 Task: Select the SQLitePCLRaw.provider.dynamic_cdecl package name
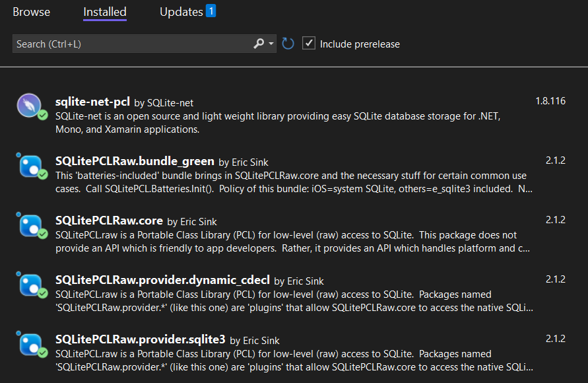pyautogui.click(x=162, y=280)
